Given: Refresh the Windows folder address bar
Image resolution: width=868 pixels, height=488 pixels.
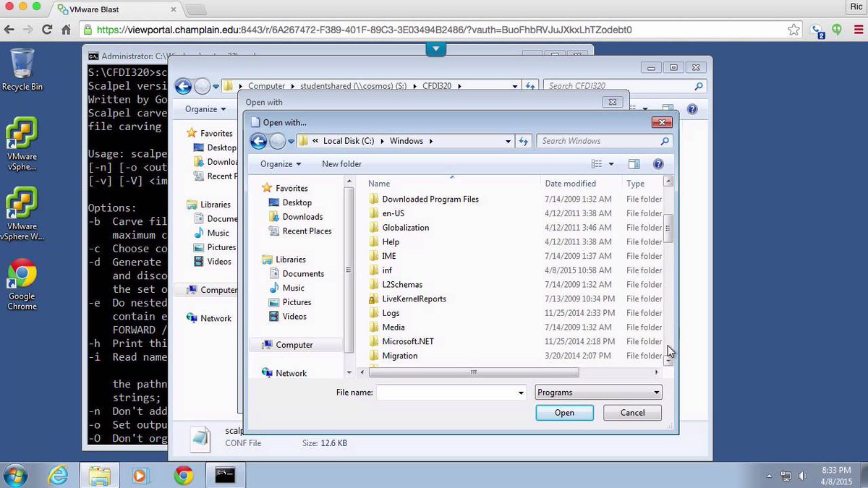Looking at the screenshot, I should pyautogui.click(x=524, y=141).
